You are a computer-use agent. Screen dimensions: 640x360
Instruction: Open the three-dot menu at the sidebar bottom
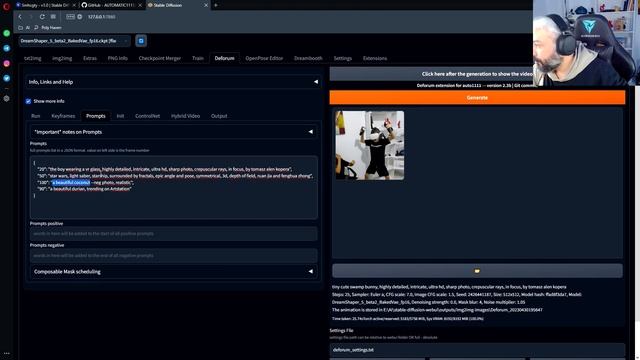[x=7, y=353]
